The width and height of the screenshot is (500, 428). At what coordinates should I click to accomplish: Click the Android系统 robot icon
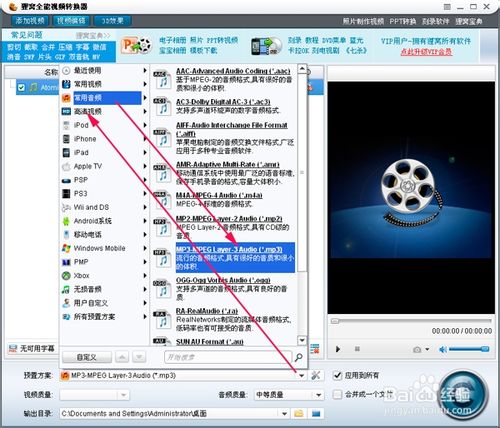[66, 221]
